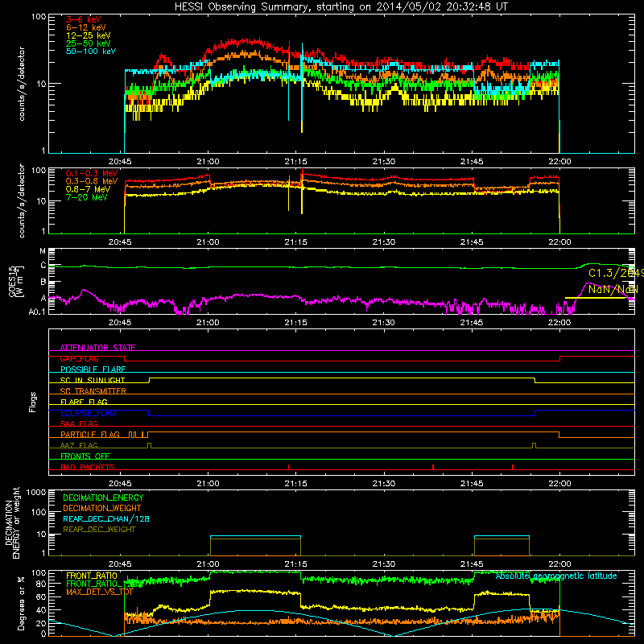
Task: Select the orange 6-12 keV legend label
Action: click(85, 27)
